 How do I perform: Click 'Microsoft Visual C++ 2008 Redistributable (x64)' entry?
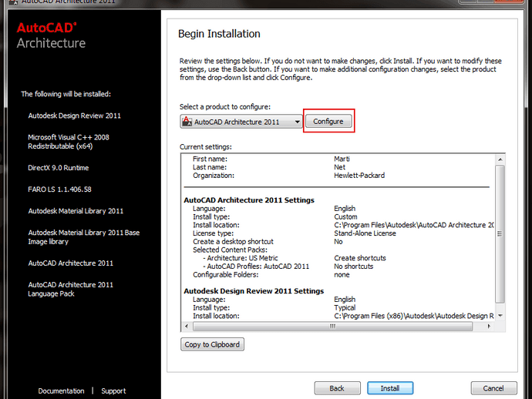[69, 142]
